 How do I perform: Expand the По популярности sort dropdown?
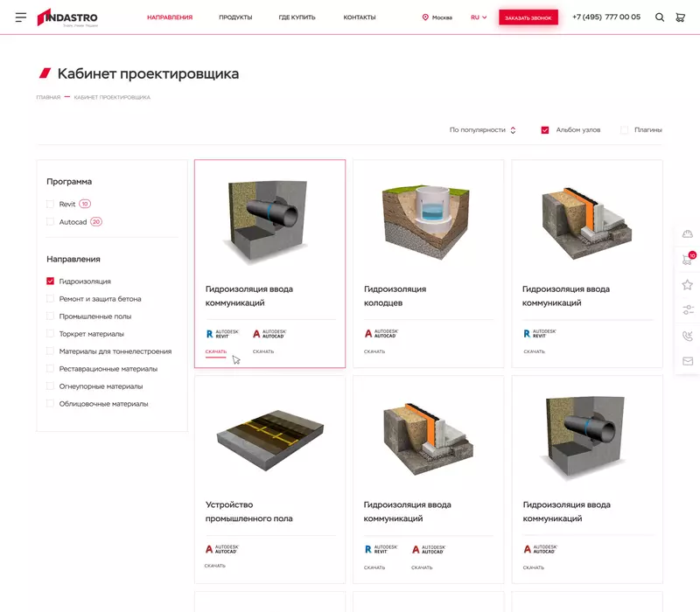point(482,130)
